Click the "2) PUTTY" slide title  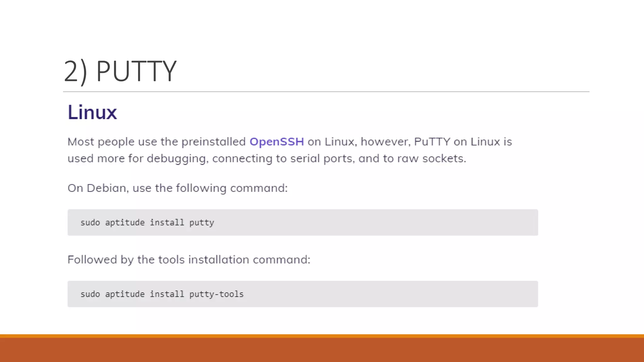pyautogui.click(x=120, y=71)
